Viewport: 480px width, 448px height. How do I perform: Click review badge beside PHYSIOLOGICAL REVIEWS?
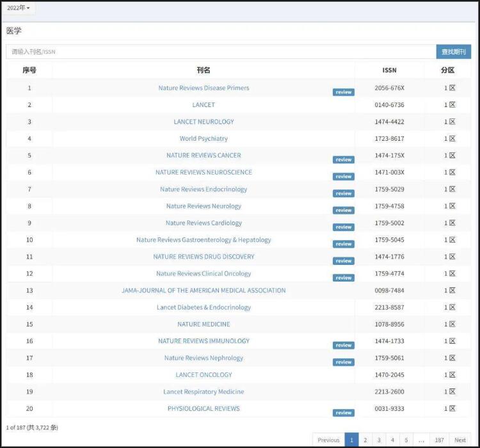click(343, 413)
